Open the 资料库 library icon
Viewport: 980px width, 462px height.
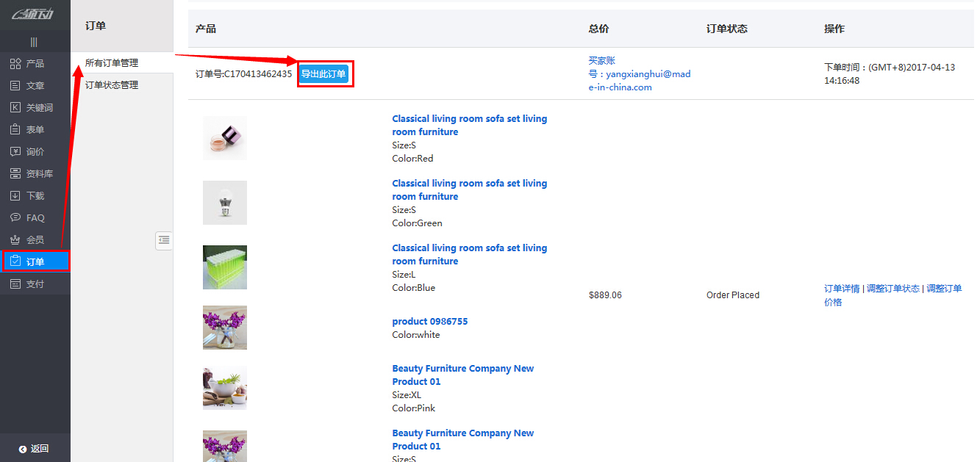pos(15,174)
